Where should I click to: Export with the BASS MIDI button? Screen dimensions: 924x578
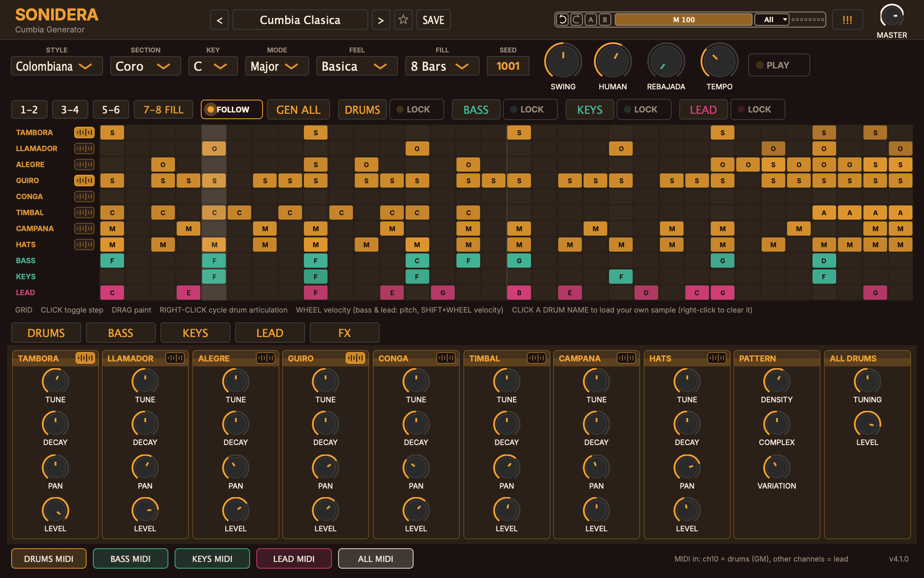click(131, 559)
